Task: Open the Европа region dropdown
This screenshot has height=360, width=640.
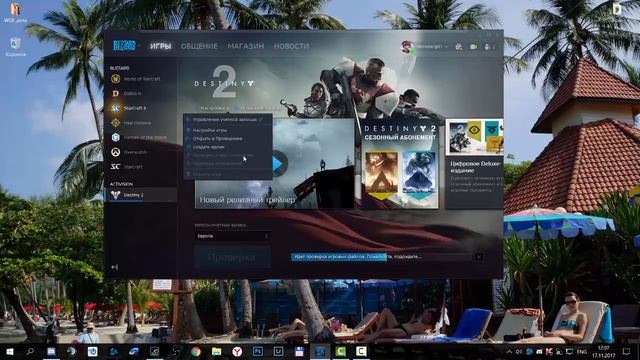Action: click(x=232, y=236)
